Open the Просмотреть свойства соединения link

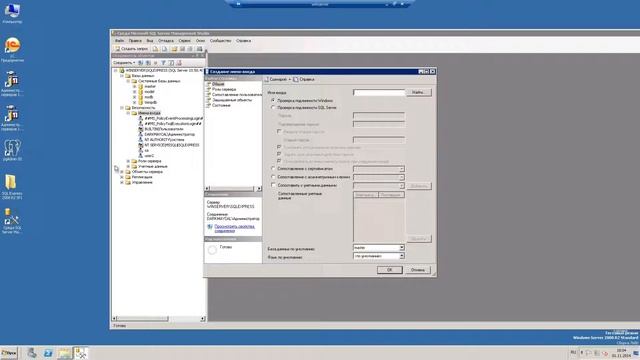(x=234, y=228)
